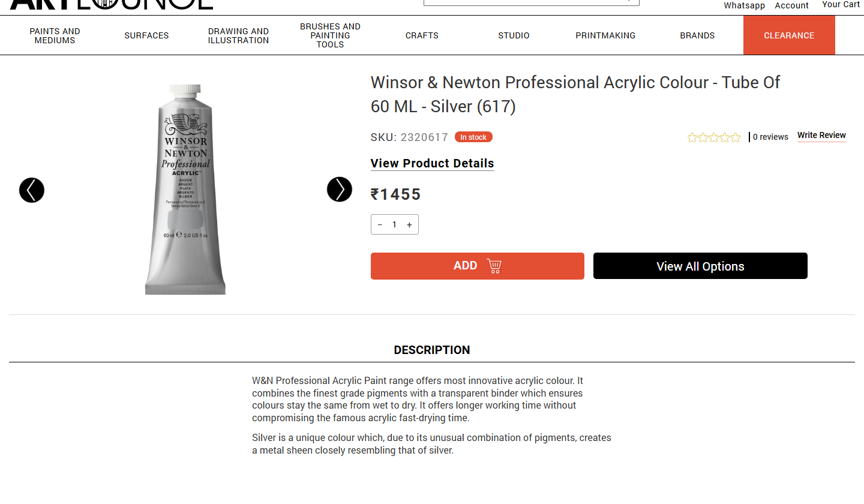Expand the Drawing and Illustration menu
Viewport: 864px width, 504px height.
pos(238,35)
